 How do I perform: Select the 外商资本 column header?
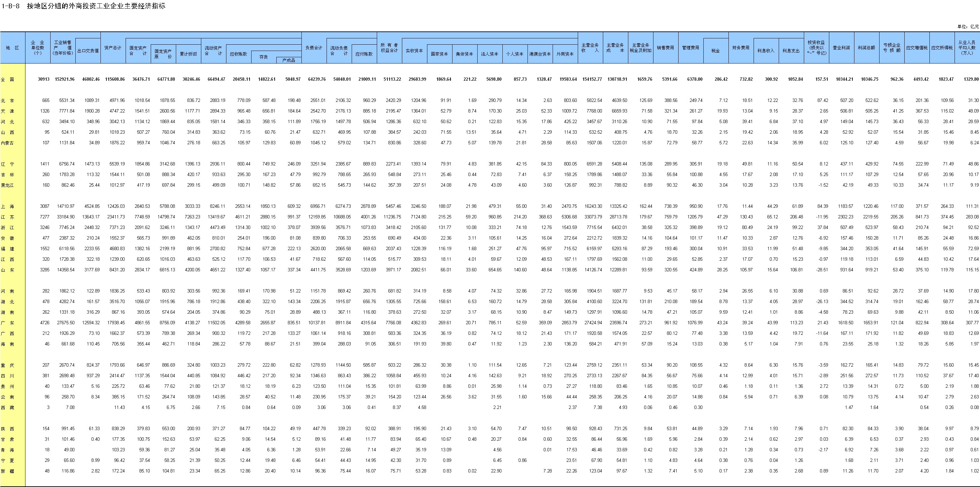pyautogui.click(x=565, y=54)
